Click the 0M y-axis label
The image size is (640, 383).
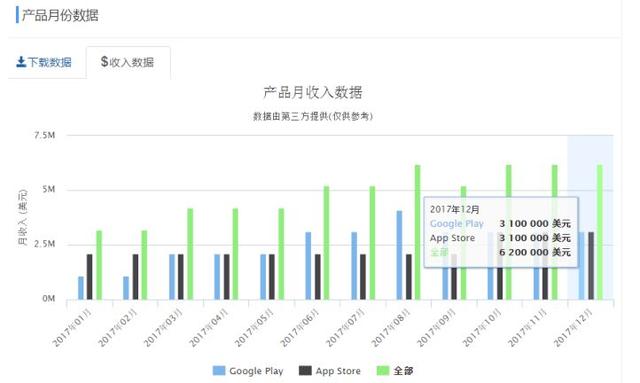tap(49, 298)
